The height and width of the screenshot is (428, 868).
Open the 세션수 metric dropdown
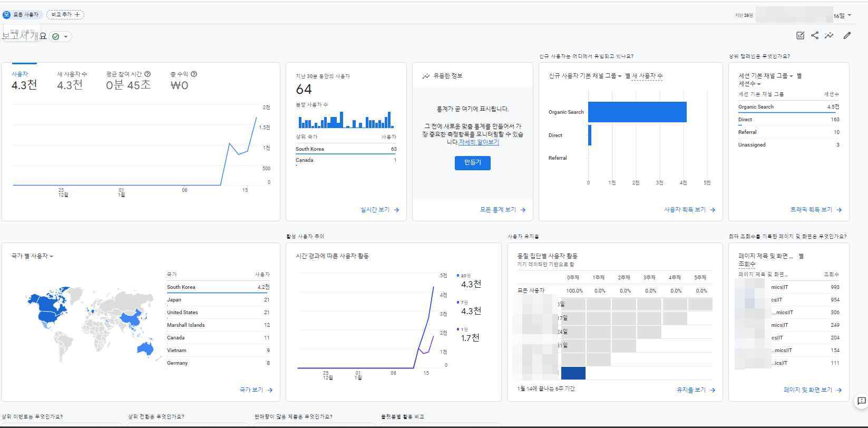pyautogui.click(x=749, y=84)
